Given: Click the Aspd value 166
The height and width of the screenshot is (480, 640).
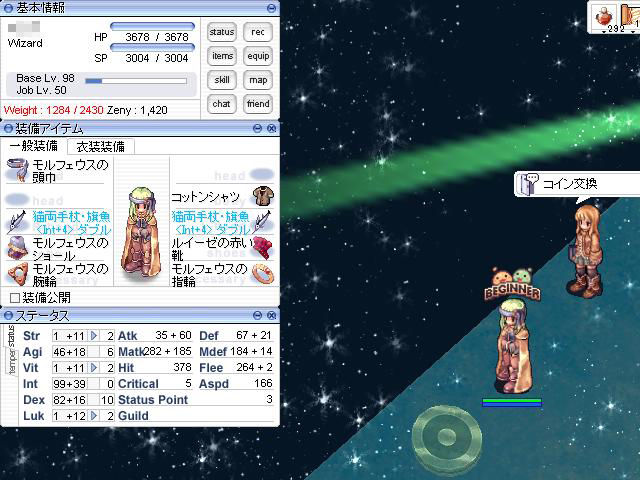Looking at the screenshot, I should pyautogui.click(x=263, y=384).
